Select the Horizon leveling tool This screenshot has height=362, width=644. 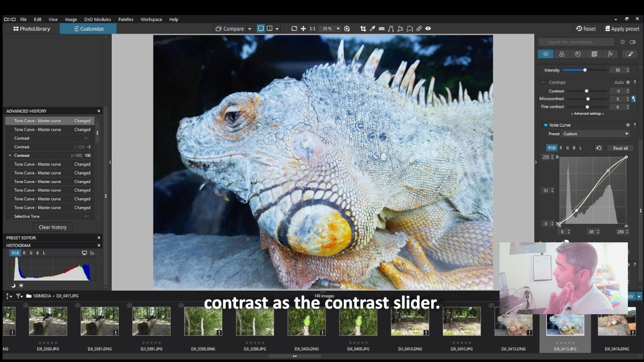[x=382, y=29]
